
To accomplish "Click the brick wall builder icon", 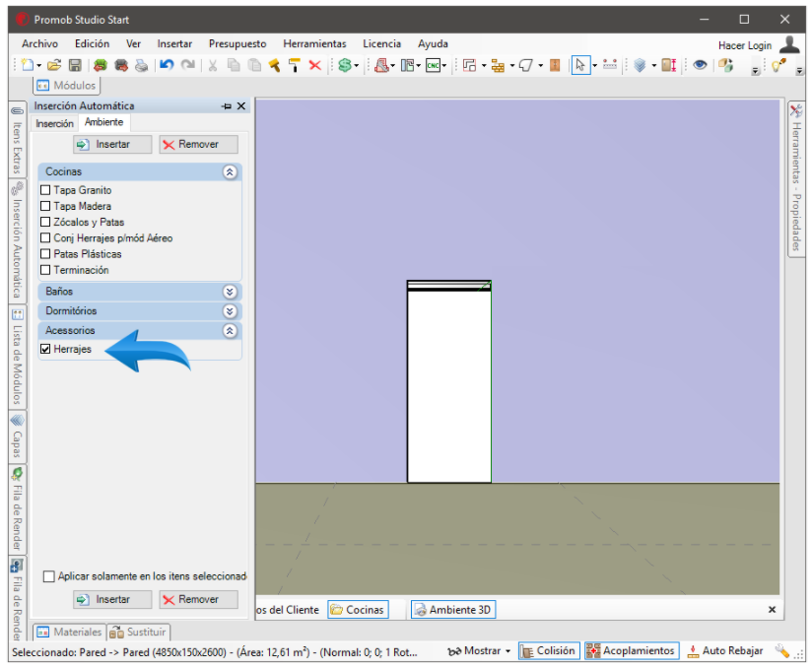I will point(499,65).
